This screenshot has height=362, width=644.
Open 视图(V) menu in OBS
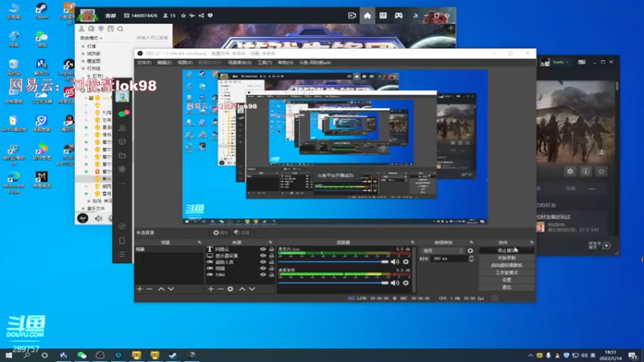point(185,63)
